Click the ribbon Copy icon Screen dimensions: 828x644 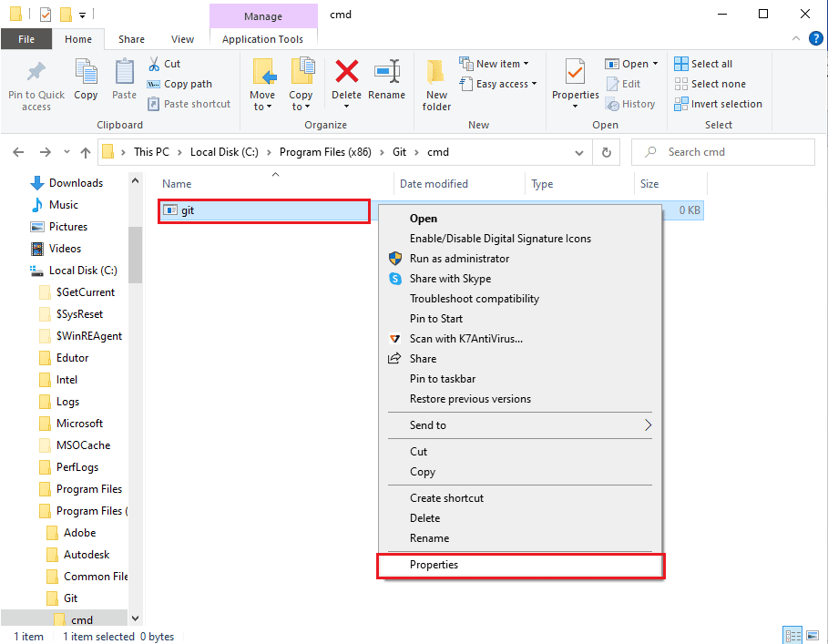pos(86,73)
